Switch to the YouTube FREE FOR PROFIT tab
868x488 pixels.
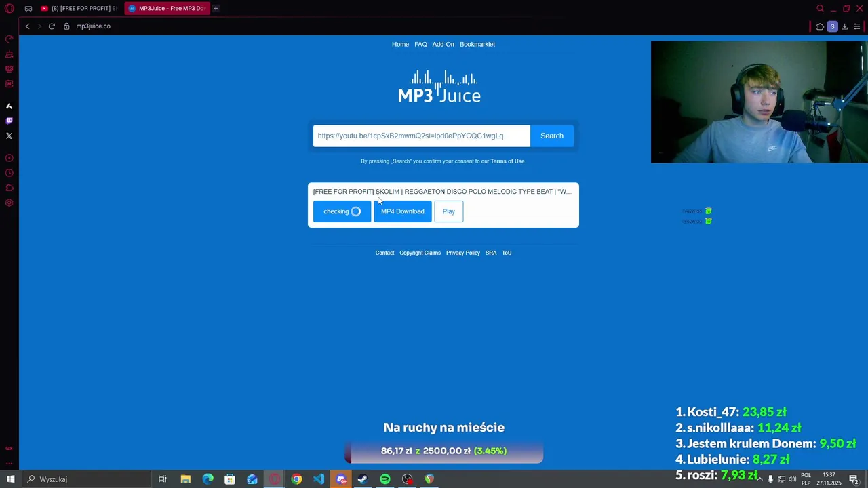[79, 9]
